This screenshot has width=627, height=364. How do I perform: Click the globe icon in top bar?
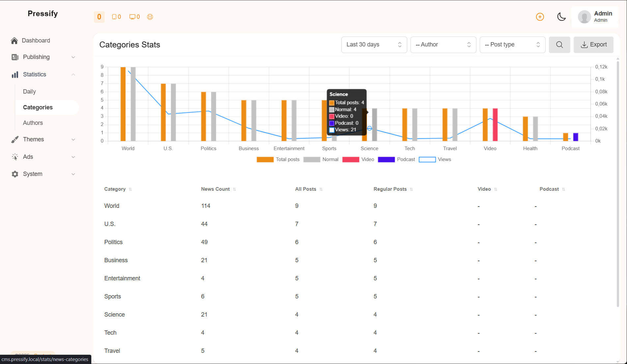150,17
